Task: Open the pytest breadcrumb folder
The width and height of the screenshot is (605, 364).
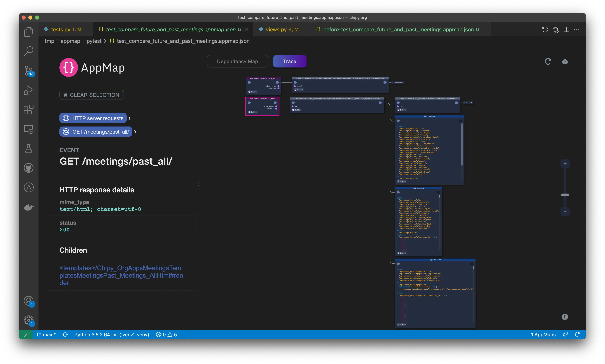Action: 94,41
